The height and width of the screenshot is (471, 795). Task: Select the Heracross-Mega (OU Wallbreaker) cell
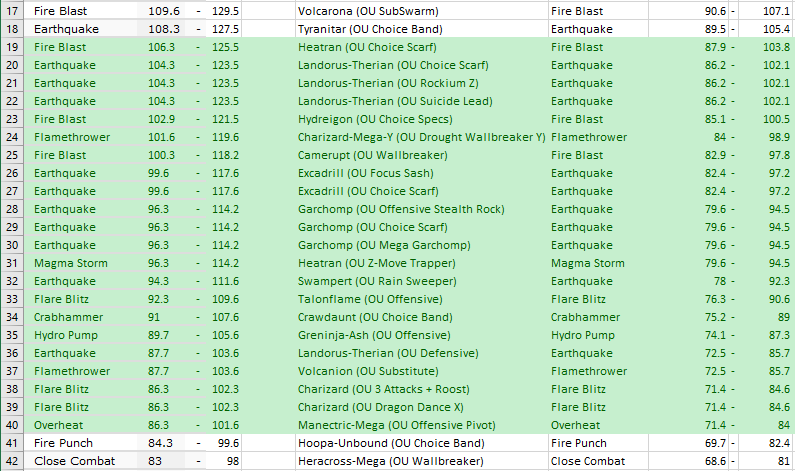coord(420,461)
